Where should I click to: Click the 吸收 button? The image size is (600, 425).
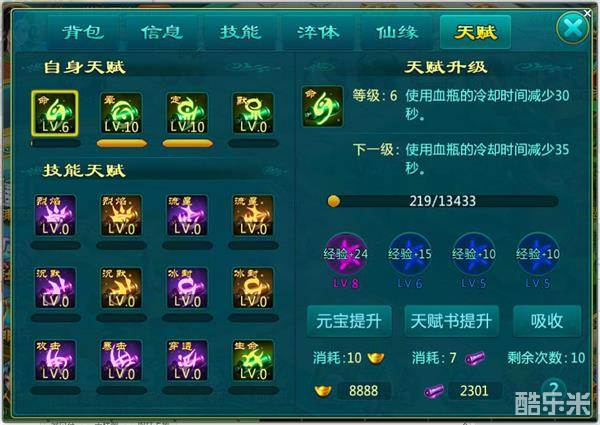tap(547, 321)
